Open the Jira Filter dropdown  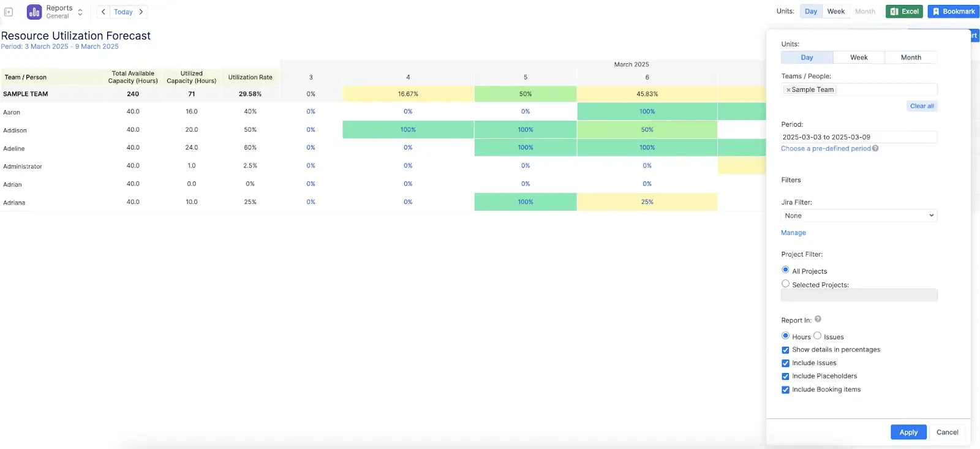point(858,215)
